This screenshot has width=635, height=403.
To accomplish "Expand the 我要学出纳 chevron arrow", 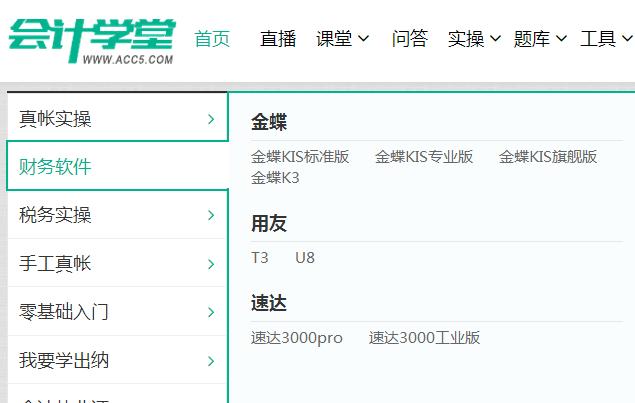I will (x=211, y=361).
